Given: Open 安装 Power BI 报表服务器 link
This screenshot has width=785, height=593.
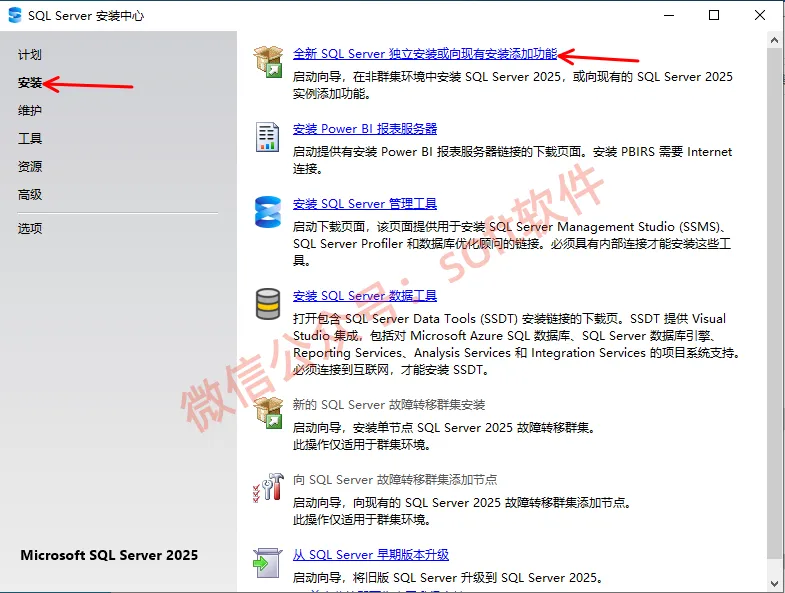Looking at the screenshot, I should point(364,129).
